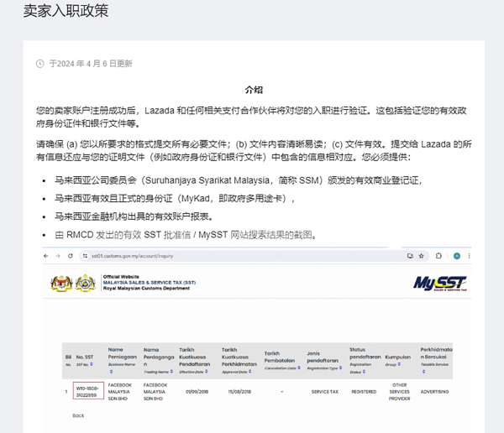The width and height of the screenshot is (504, 433).
Task: Click the 15/08/2018 approval date cell
Action: (239, 392)
